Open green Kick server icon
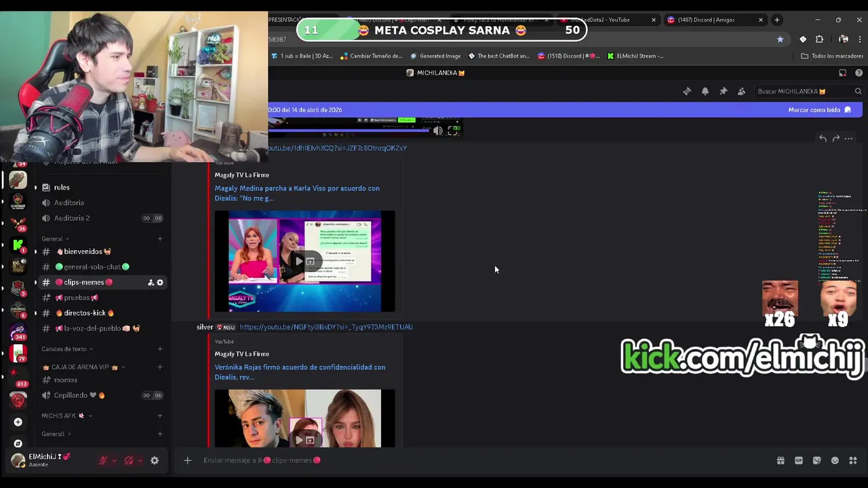 (x=18, y=245)
